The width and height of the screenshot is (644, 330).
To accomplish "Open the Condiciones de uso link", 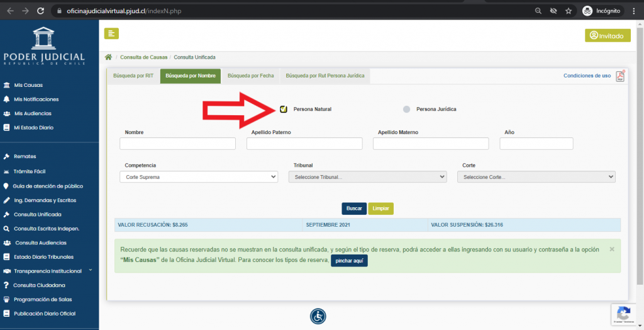I will tap(587, 76).
